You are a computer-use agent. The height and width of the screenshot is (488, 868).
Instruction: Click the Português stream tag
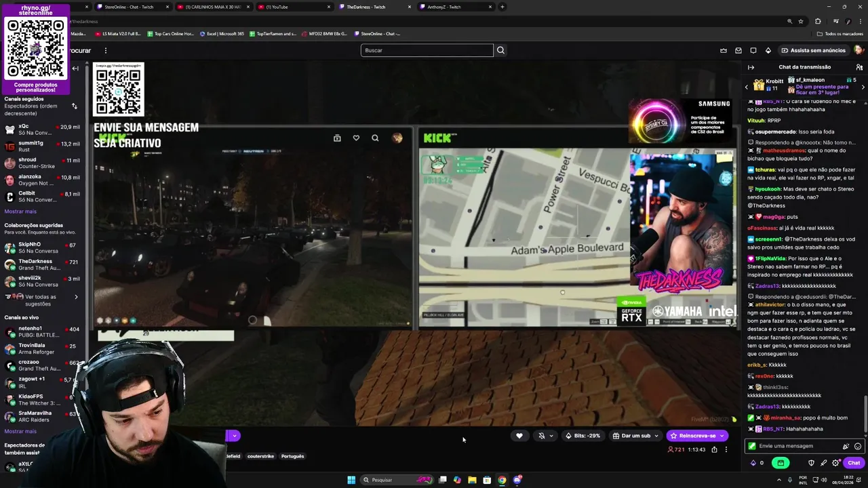pyautogui.click(x=292, y=456)
